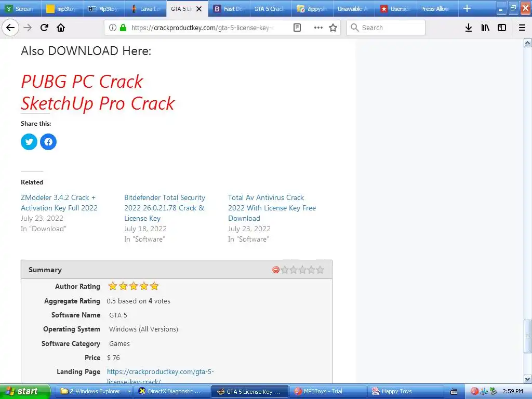The image size is (532, 399).
Task: Bookmark this page with the star
Action: pyautogui.click(x=333, y=28)
